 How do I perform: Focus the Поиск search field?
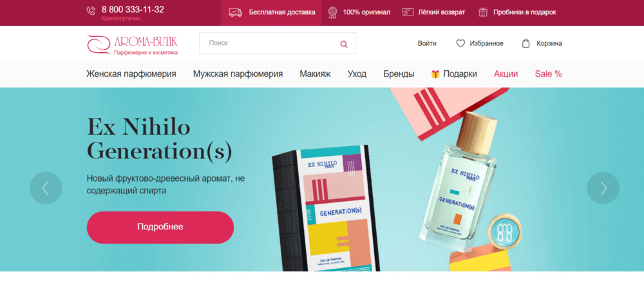click(277, 43)
